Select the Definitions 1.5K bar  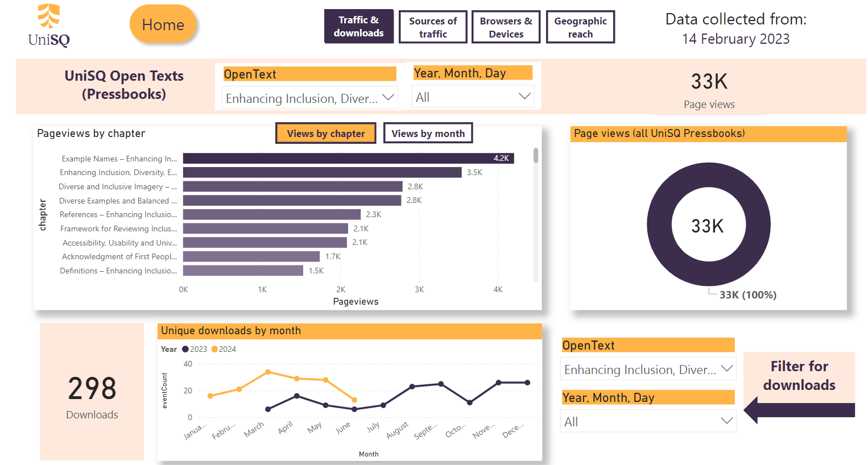243,271
